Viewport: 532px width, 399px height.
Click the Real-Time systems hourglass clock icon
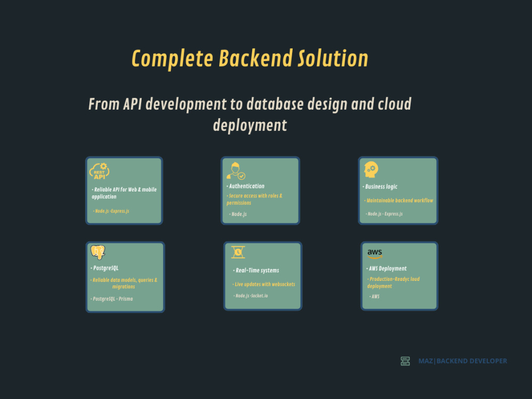coord(238,252)
